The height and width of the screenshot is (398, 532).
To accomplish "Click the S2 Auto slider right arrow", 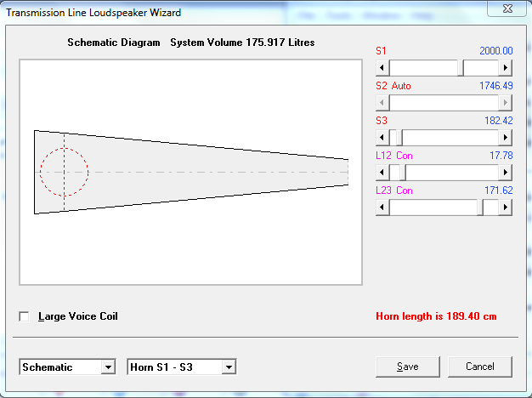I will (x=505, y=103).
